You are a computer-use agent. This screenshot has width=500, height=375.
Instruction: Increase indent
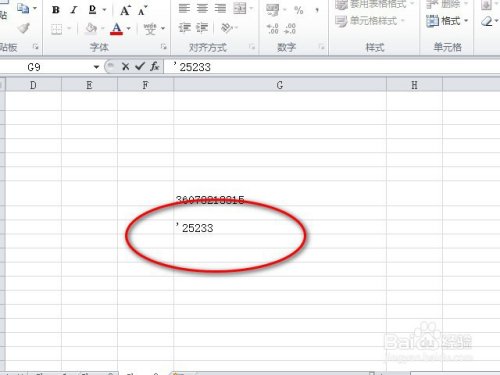[x=202, y=28]
